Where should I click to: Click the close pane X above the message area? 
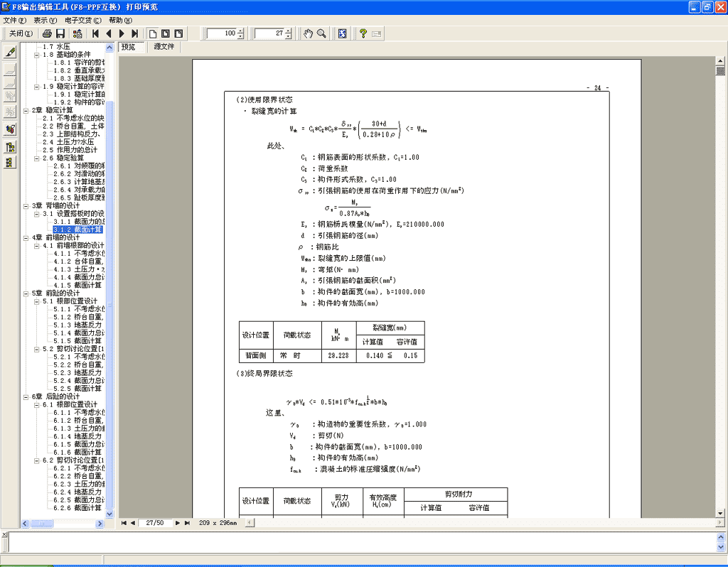pyautogui.click(x=4, y=535)
